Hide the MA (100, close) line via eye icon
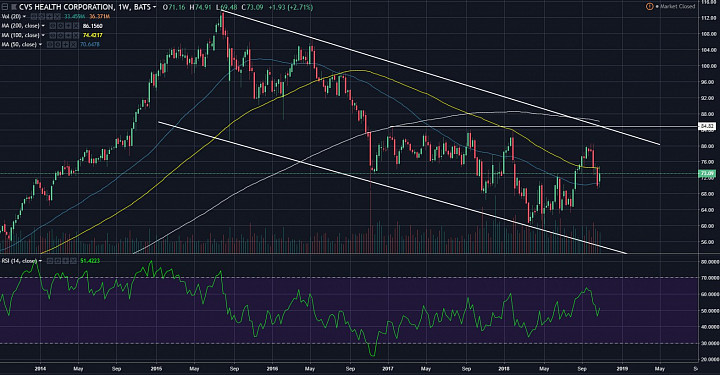Image resolution: width=720 pixels, height=375 pixels. 52,35
